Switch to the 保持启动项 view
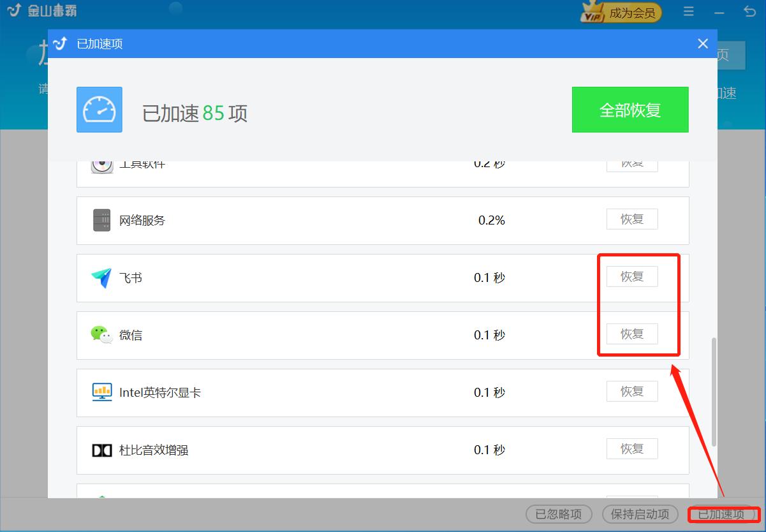The image size is (766, 532). 640,514
